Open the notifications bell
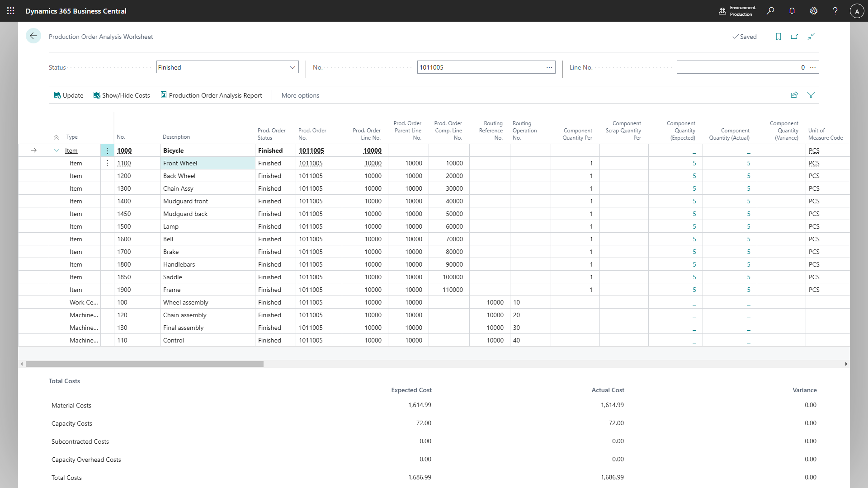Image resolution: width=868 pixels, height=488 pixels. click(792, 11)
